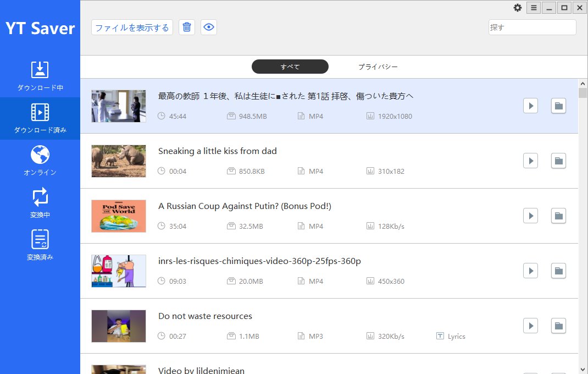Click the 最高の教師 video thumbnail
Image resolution: width=588 pixels, height=374 pixels.
click(x=119, y=106)
